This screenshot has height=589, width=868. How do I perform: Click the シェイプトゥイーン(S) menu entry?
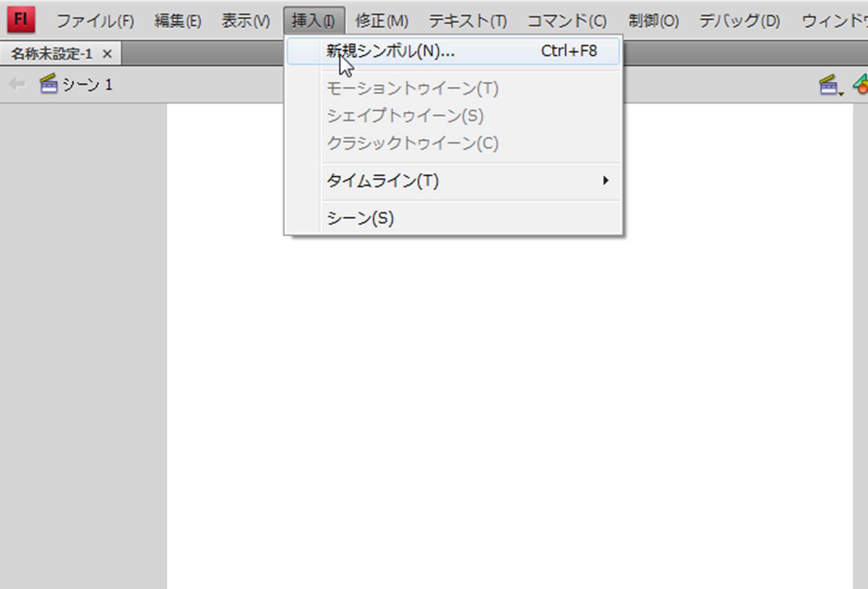(x=405, y=116)
